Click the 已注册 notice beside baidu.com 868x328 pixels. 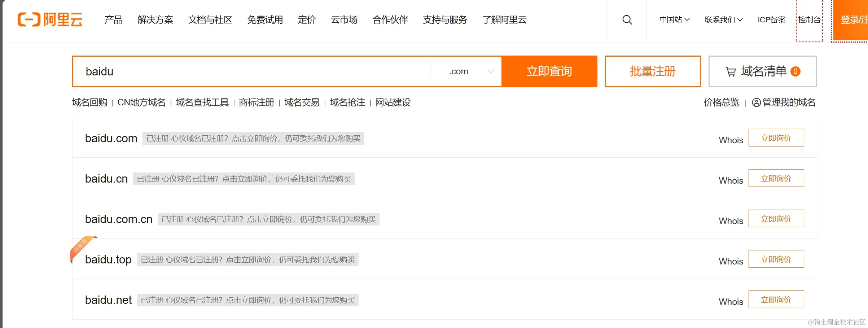[x=253, y=139]
